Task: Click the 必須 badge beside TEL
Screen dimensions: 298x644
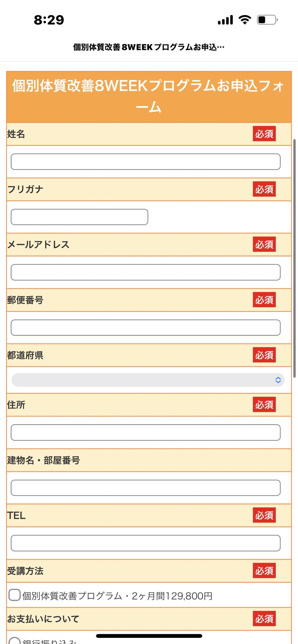Action: point(264,515)
